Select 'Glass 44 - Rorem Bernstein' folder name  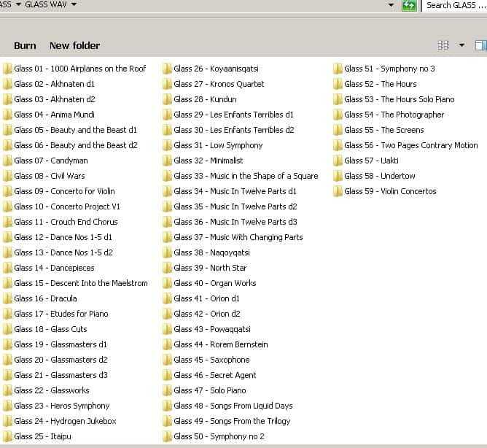[221, 344]
